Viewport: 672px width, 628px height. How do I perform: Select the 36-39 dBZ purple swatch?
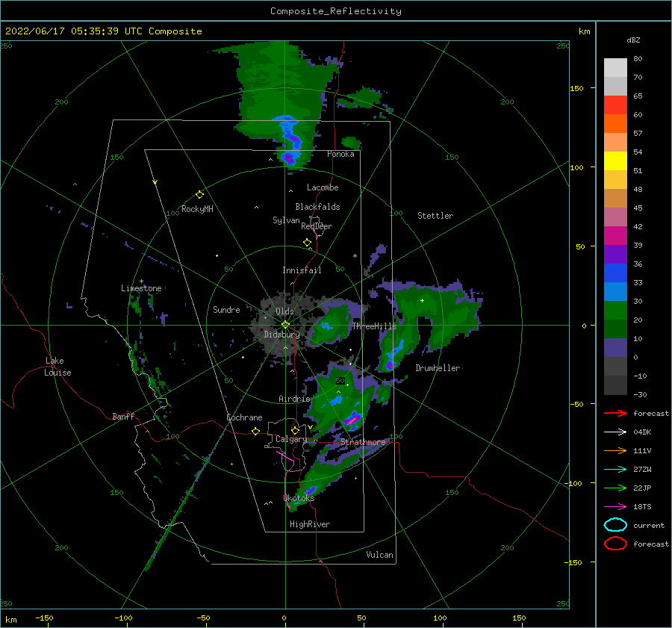click(615, 255)
